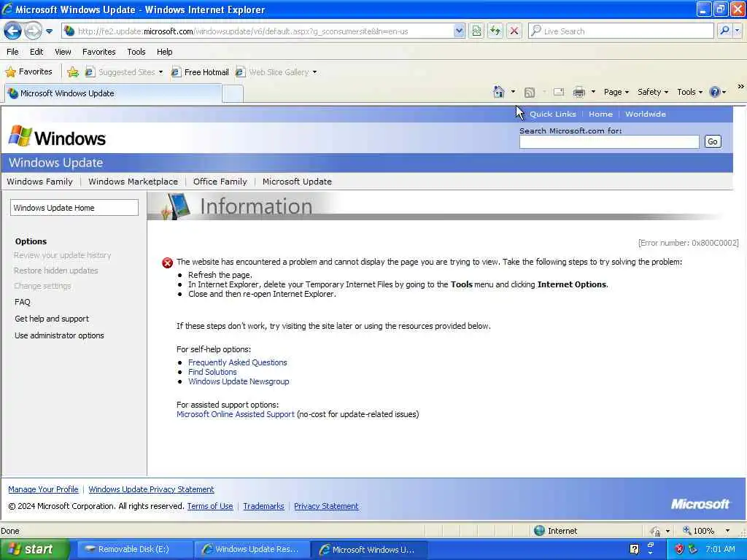Open the Print dropdown arrow

point(593,92)
